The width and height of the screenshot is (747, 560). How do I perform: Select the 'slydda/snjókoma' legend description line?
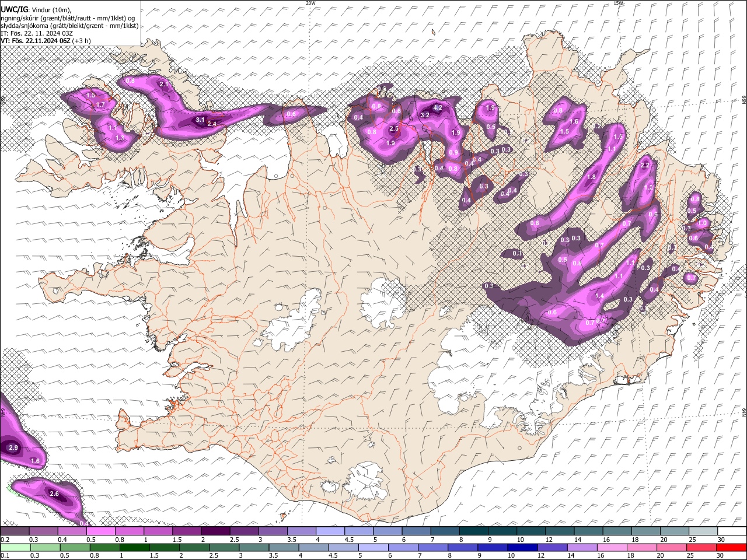pos(69,26)
